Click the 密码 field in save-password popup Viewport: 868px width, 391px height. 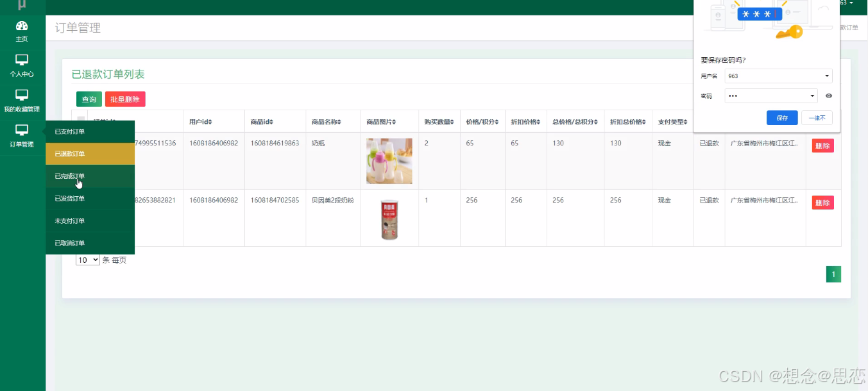tap(771, 96)
